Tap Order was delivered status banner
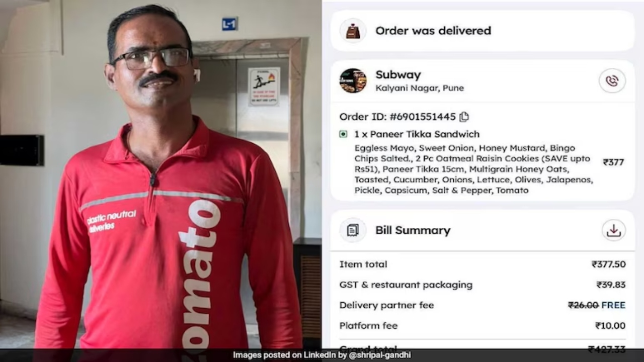Screen dimensions: 644x362 pos(482,31)
